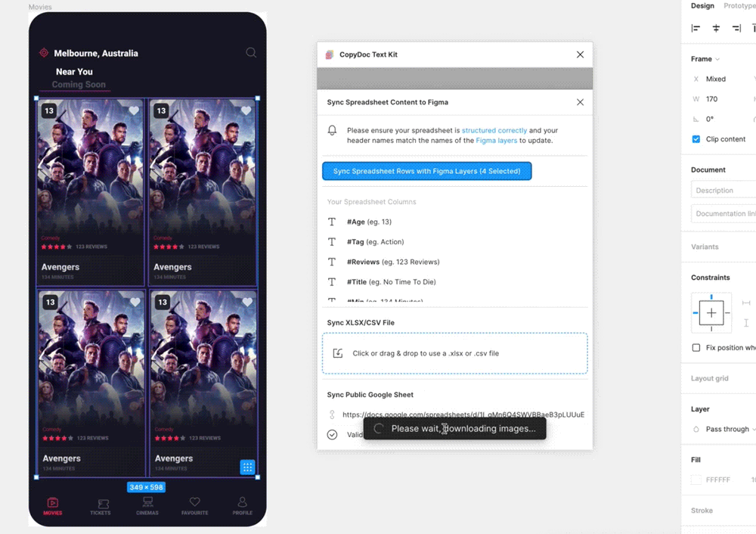This screenshot has height=534, width=756.
Task: Click the Layout grid section header
Action: pos(709,378)
